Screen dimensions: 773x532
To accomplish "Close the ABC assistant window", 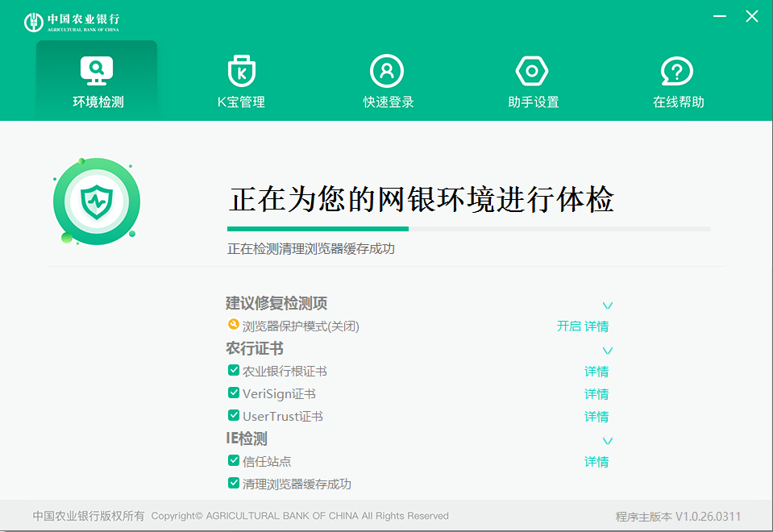I will (752, 16).
